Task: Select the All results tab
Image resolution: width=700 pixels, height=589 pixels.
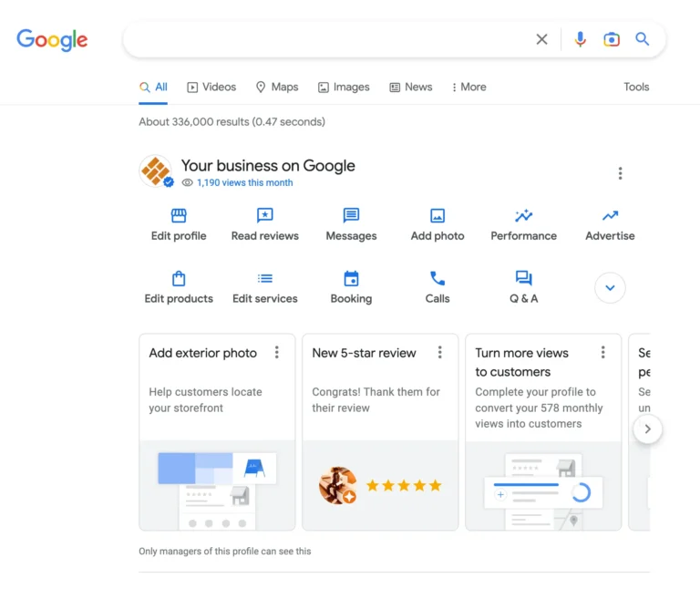Action: point(153,88)
